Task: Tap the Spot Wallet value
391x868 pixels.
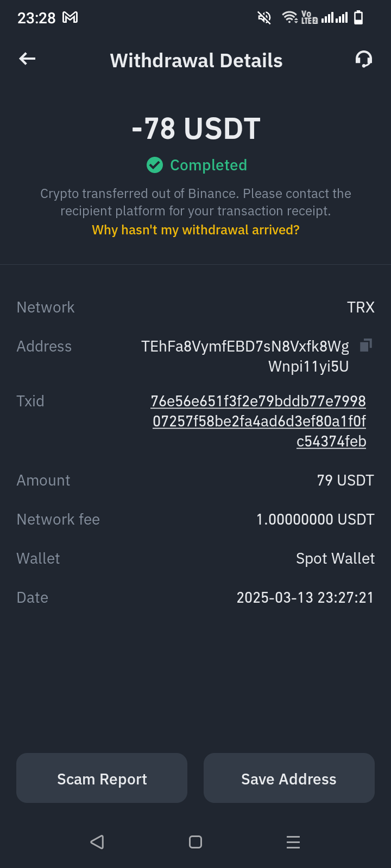Action: click(x=335, y=559)
